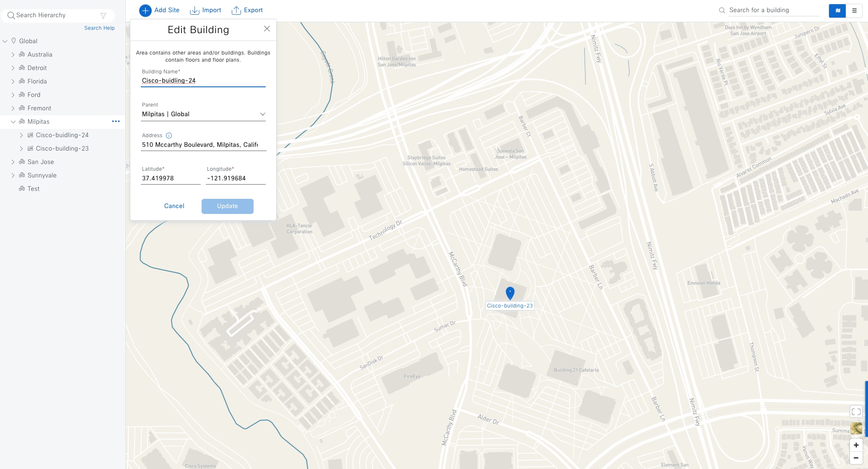Click the filter icon in Search Hierarchy
The height and width of the screenshot is (469, 868).
(x=104, y=15)
